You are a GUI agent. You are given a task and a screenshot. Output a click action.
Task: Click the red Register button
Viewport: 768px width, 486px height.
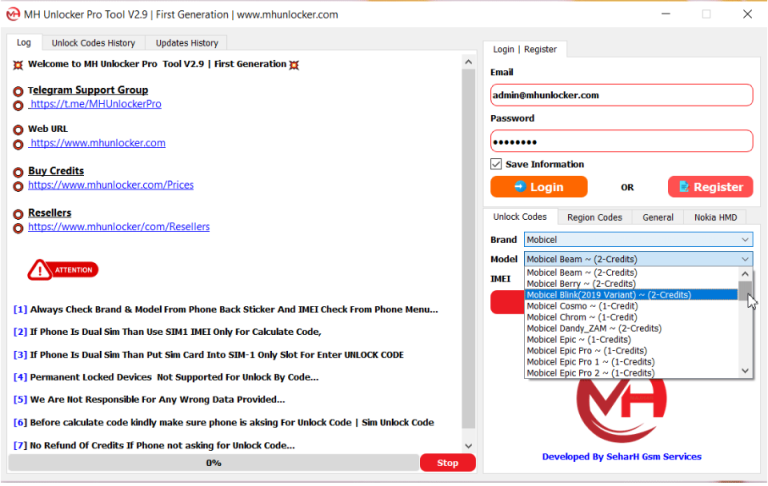pos(710,187)
